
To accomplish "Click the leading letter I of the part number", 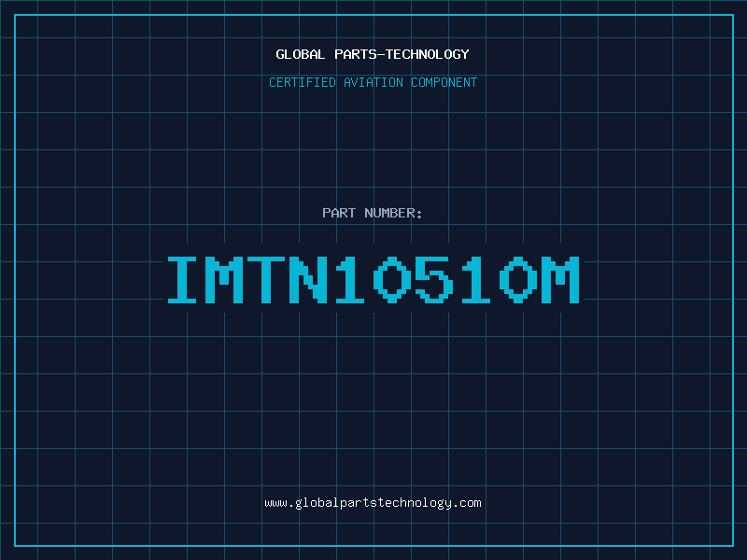I will (x=182, y=280).
